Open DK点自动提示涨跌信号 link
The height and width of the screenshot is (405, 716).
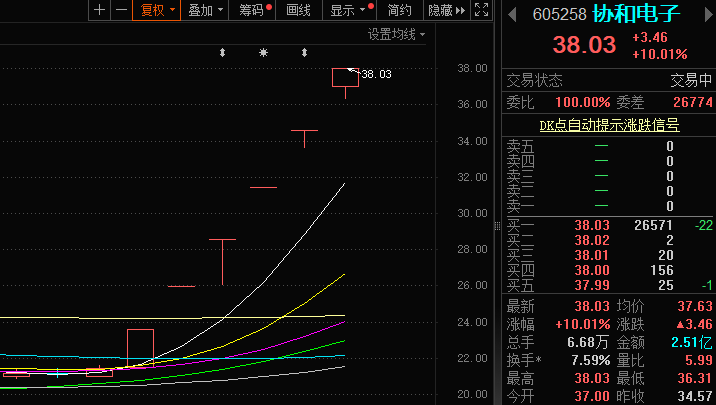608,125
